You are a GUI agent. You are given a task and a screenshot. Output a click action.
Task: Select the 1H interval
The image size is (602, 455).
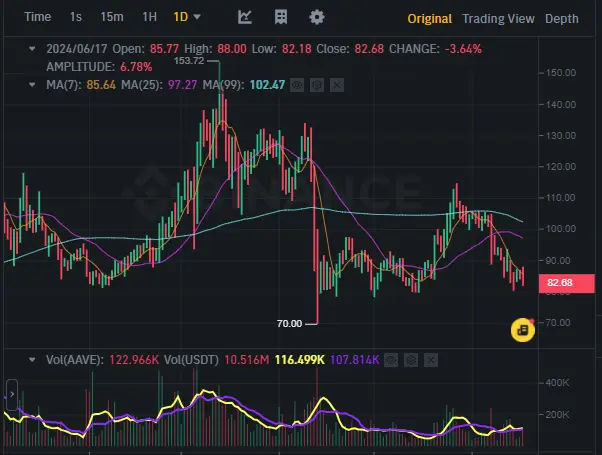(149, 17)
